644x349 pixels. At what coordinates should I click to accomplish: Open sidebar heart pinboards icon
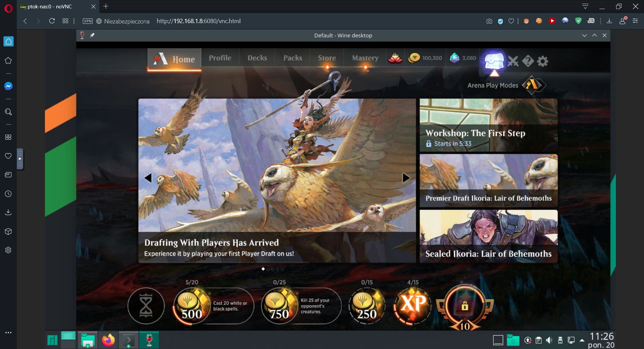(8, 156)
